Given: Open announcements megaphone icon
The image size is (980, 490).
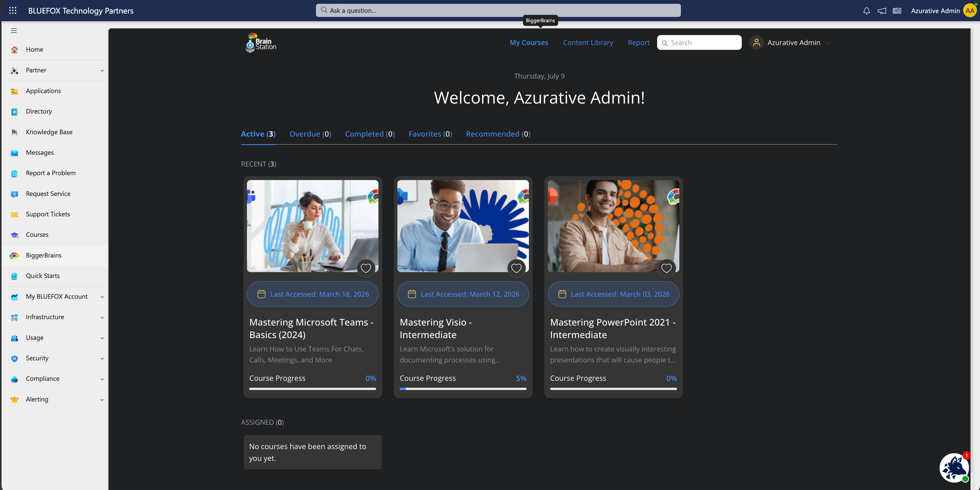Looking at the screenshot, I should [x=881, y=11].
